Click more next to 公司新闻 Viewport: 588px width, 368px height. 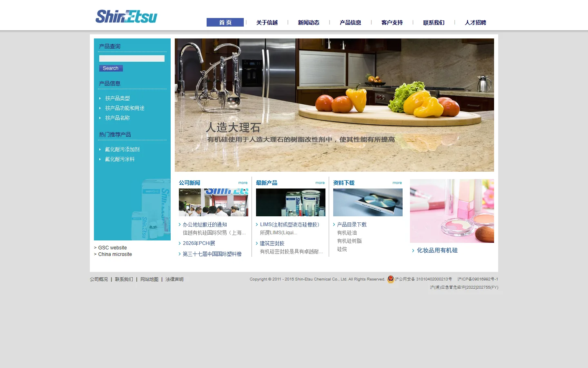click(x=243, y=183)
